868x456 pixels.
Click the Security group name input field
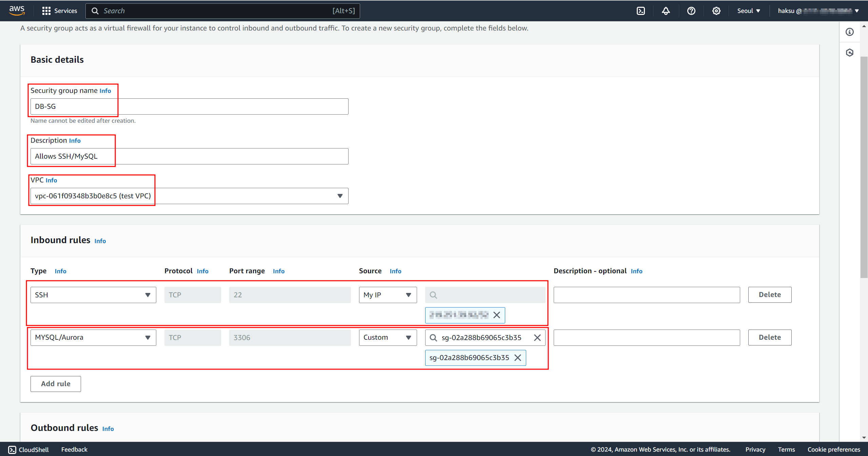click(x=189, y=106)
